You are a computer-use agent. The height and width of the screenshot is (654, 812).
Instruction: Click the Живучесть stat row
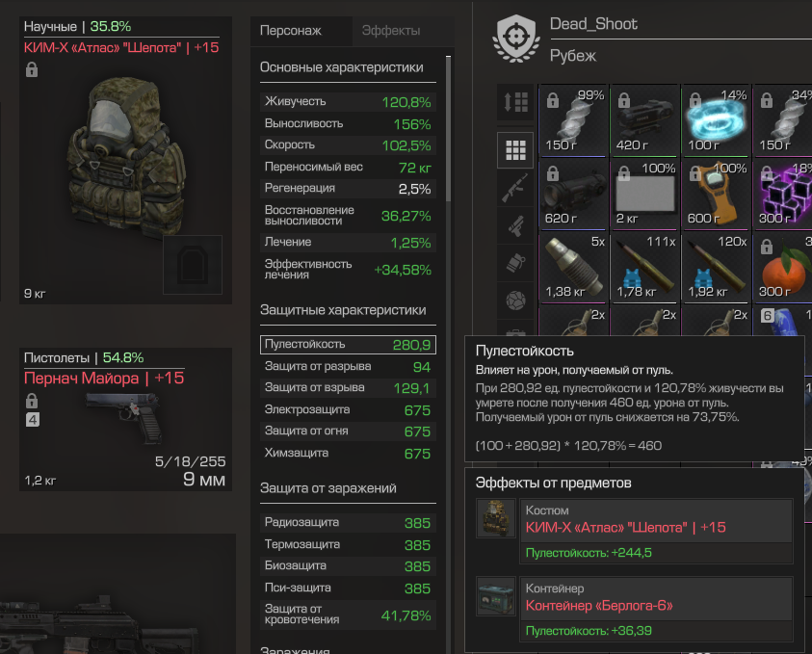click(x=348, y=102)
